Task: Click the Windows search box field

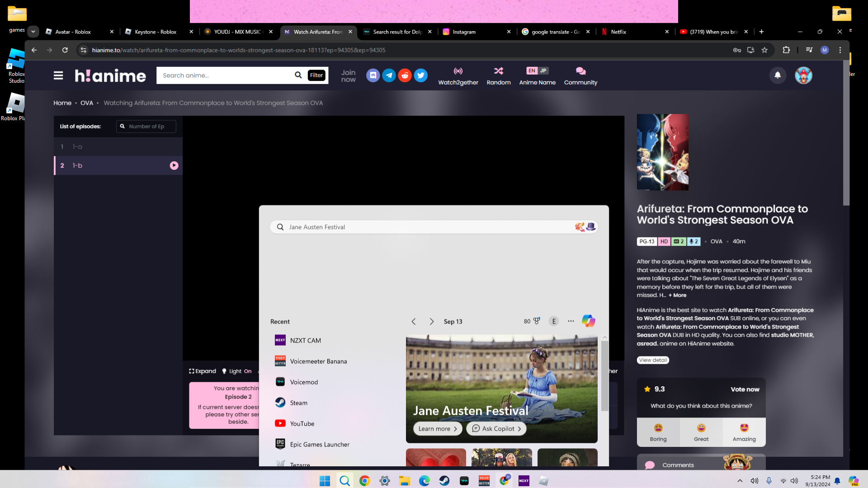Action: 434,227
